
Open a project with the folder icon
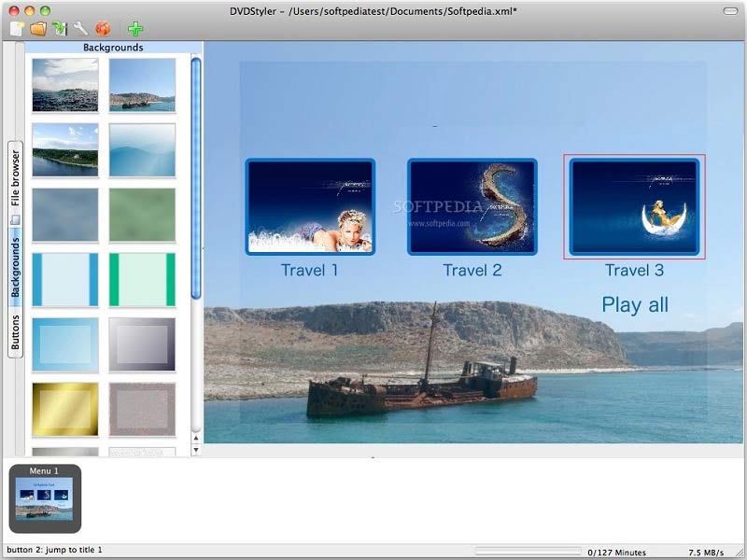pyautogui.click(x=38, y=29)
